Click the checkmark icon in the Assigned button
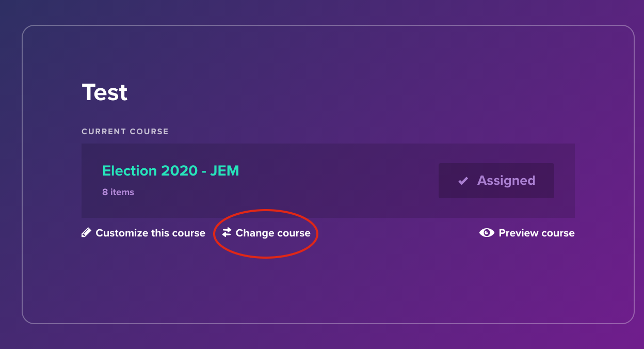 463,181
